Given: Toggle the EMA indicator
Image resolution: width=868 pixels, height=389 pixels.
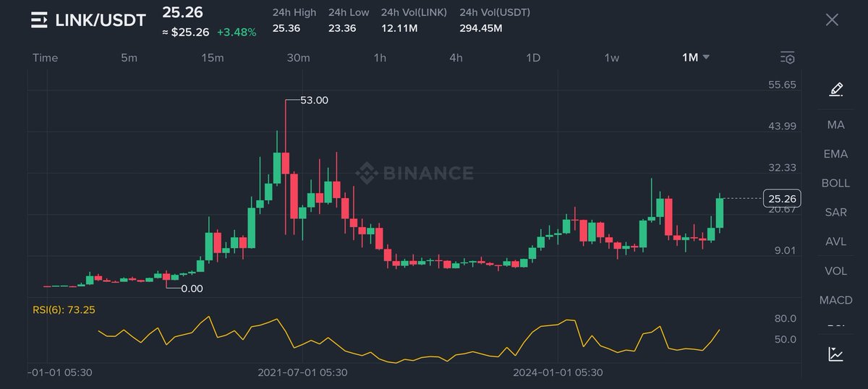Looking at the screenshot, I should point(836,154).
